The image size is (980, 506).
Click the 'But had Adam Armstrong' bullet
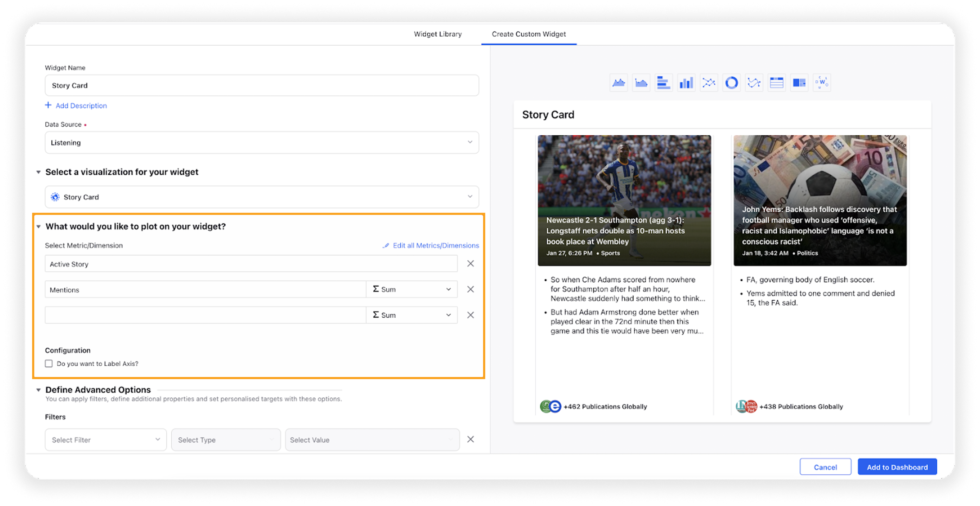626,322
